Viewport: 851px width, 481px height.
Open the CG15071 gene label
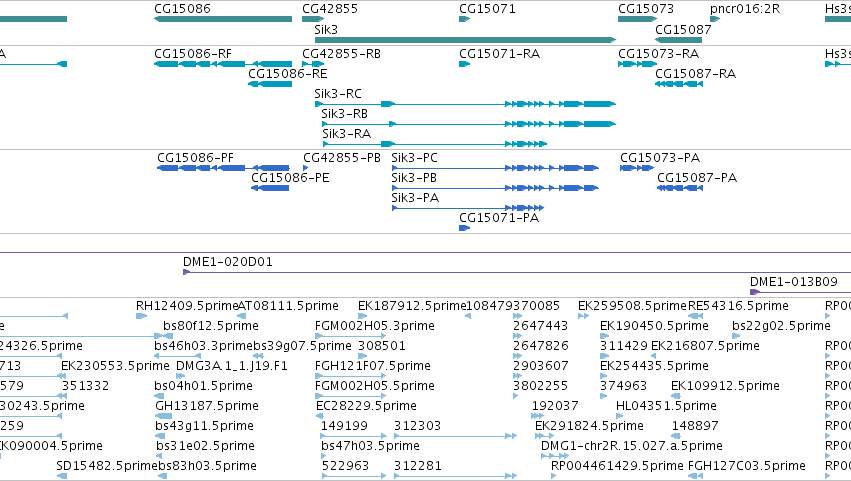487,9
